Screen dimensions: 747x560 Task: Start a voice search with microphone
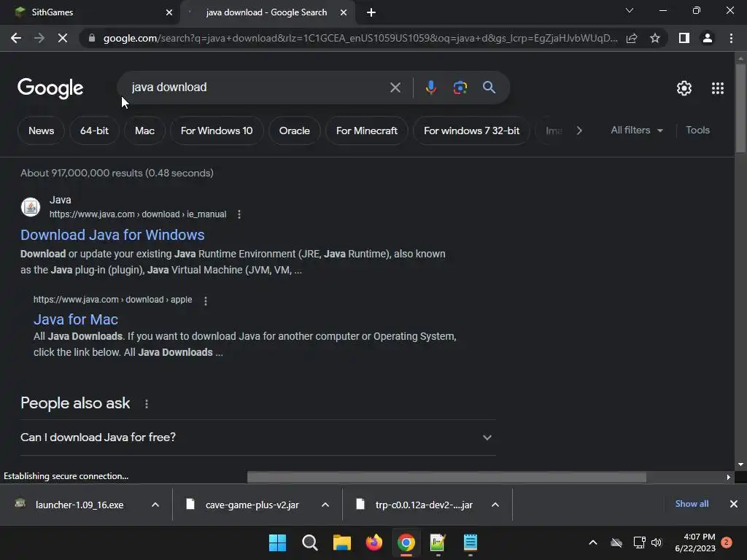pyautogui.click(x=430, y=87)
